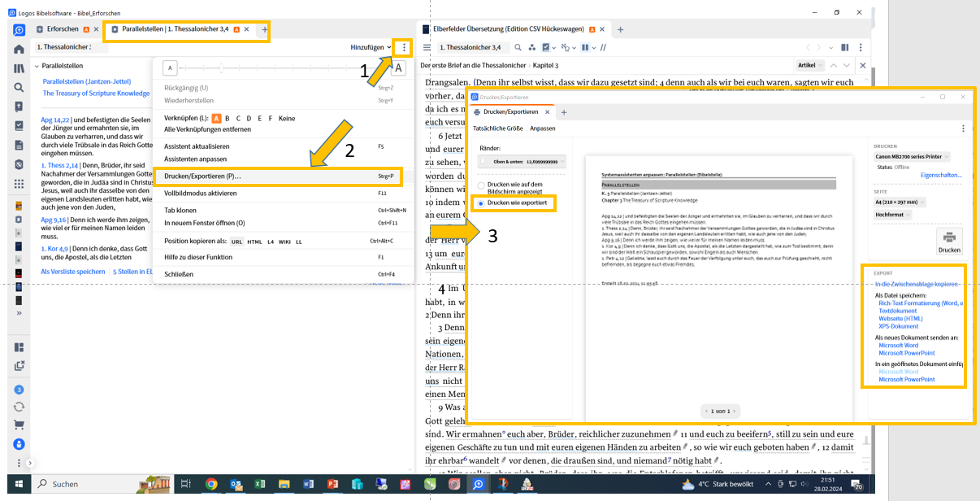Click the Search magnifier in left sidebar
The image size is (980, 501).
click(19, 87)
